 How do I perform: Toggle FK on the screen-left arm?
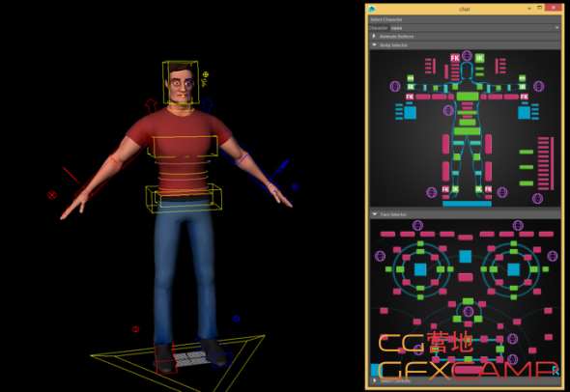[410, 97]
